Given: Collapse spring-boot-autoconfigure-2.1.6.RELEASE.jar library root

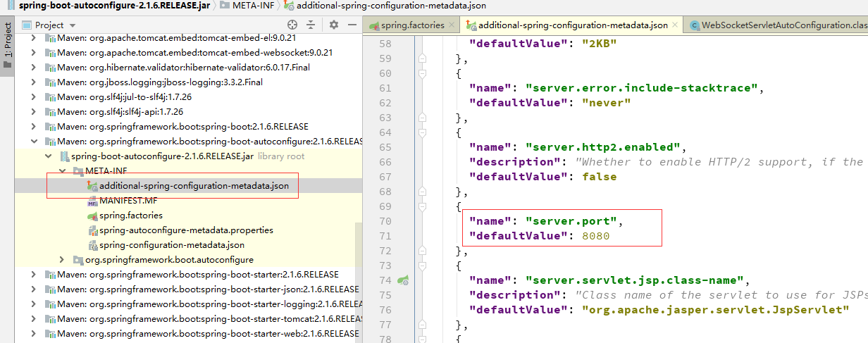Looking at the screenshot, I should [48, 156].
